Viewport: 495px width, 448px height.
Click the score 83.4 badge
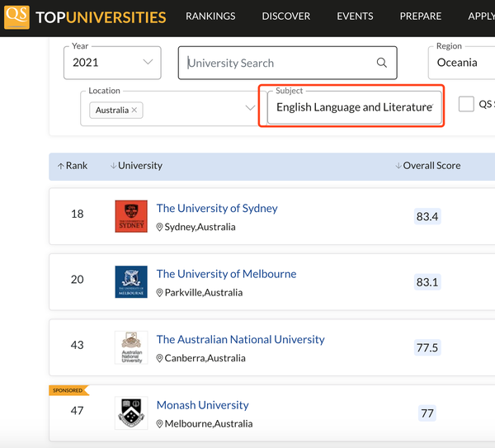427,217
